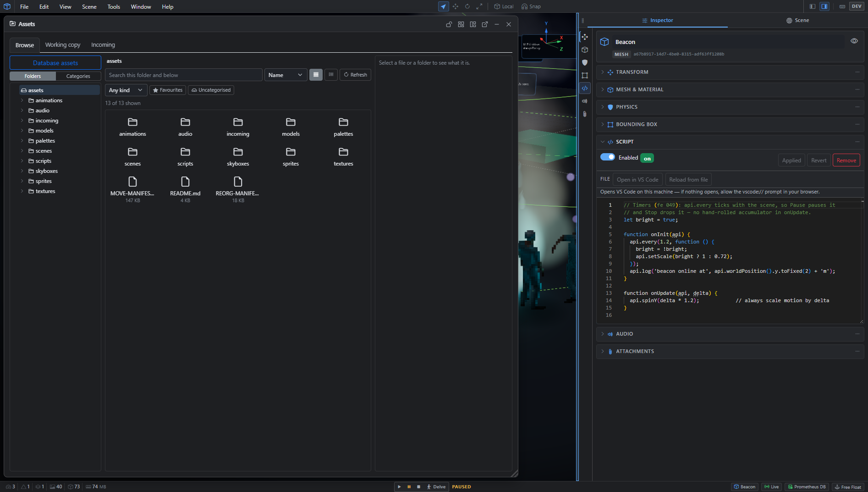
Task: Refresh the assets folder
Action: click(355, 75)
